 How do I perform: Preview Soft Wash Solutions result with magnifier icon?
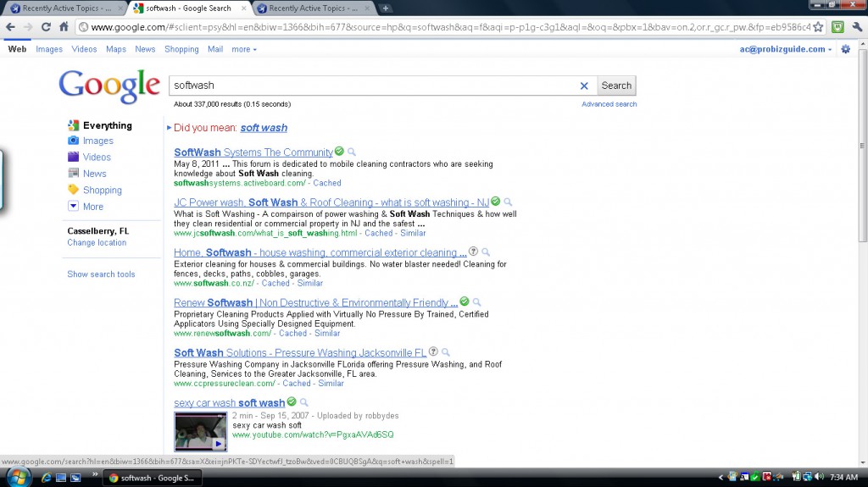446,352
